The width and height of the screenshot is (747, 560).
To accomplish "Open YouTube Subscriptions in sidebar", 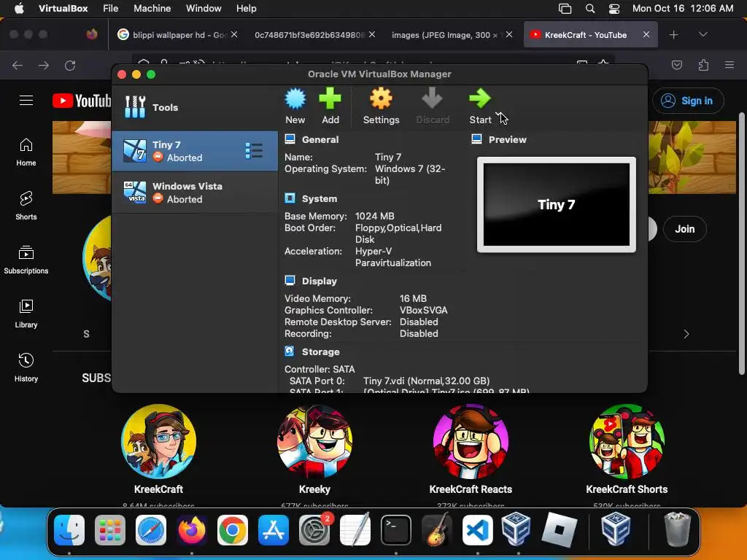I will tap(26, 260).
